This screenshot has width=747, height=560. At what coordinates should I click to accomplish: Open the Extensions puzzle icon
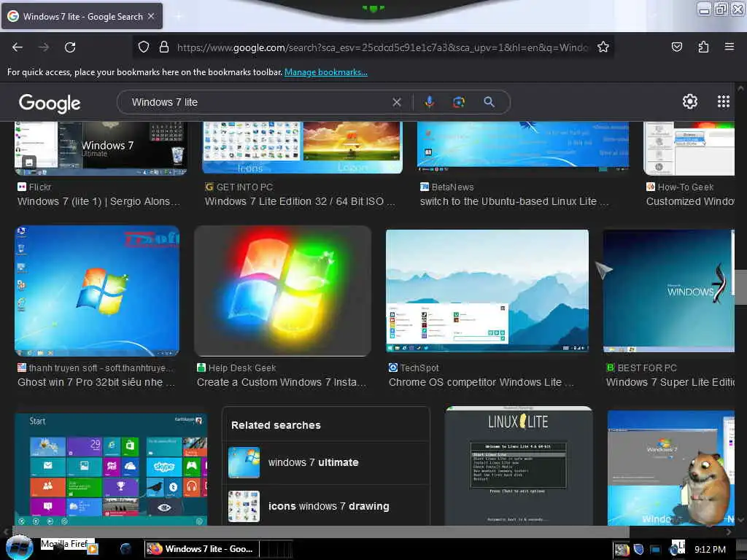pos(703,47)
